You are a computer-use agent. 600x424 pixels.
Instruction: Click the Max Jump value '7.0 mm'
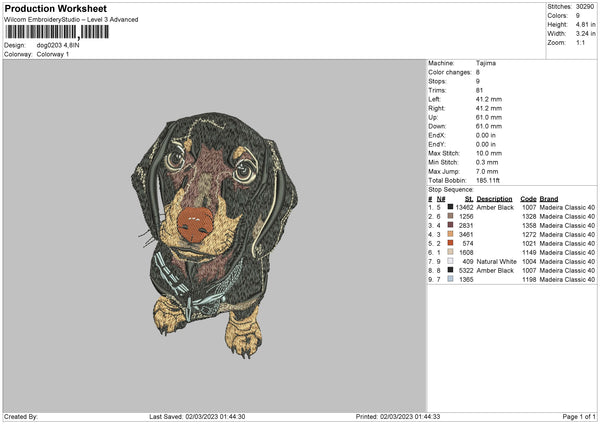pyautogui.click(x=487, y=171)
